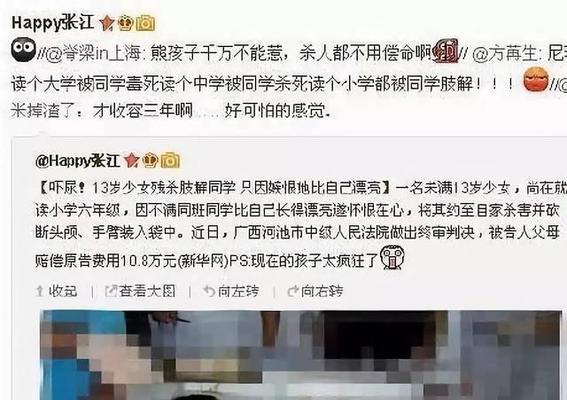Click the shocked face emoji after 太疯狂了
567x400 pixels.
(392, 258)
